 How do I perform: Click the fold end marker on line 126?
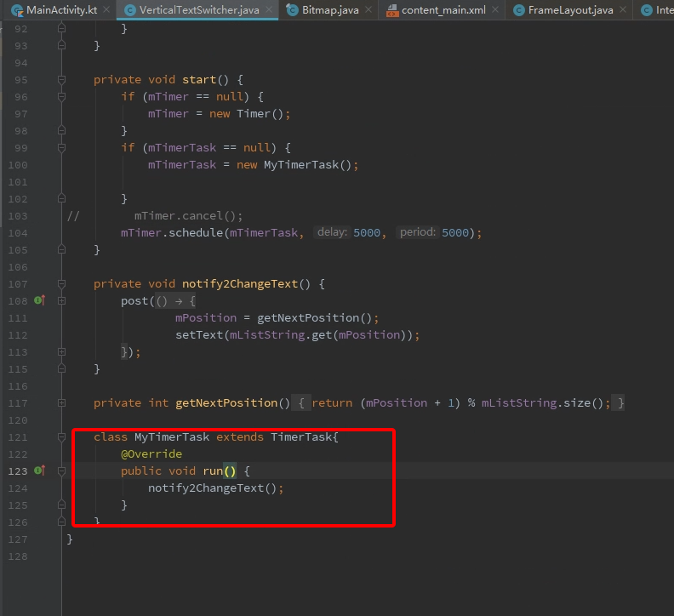[x=61, y=522]
